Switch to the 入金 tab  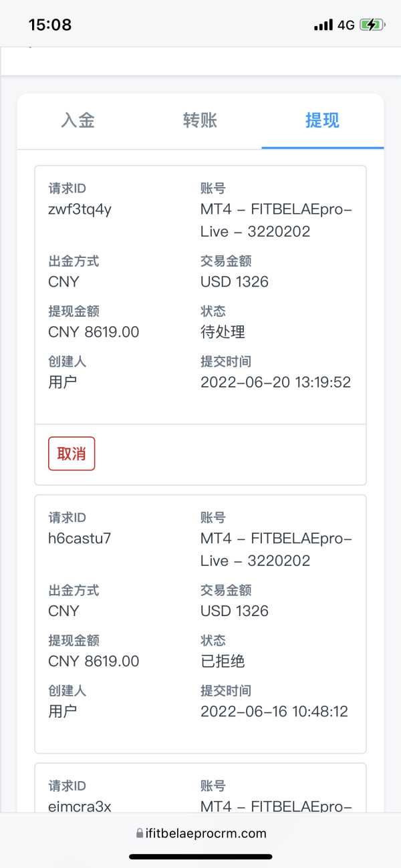78,120
